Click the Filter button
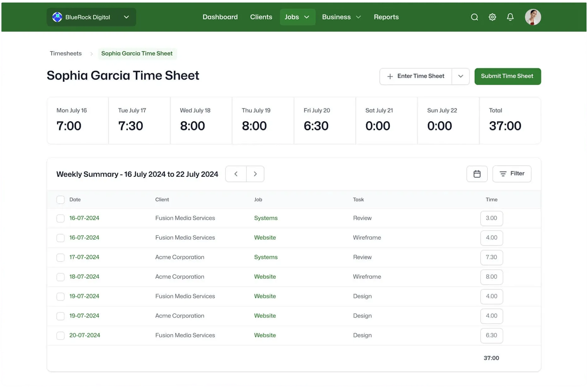This screenshot has height=388, width=588. pyautogui.click(x=512, y=174)
